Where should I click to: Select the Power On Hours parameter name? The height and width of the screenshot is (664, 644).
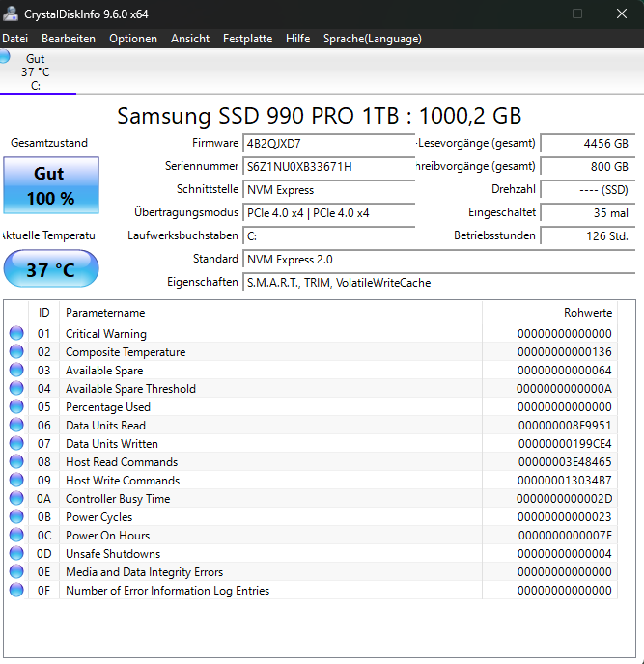107,536
